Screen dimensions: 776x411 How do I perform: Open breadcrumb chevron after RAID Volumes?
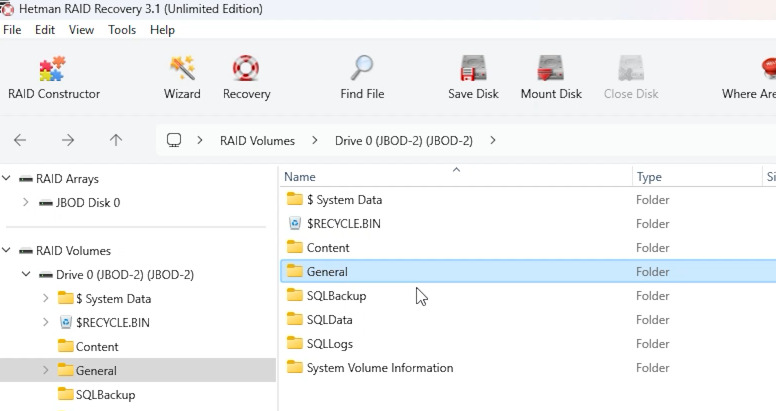point(315,140)
